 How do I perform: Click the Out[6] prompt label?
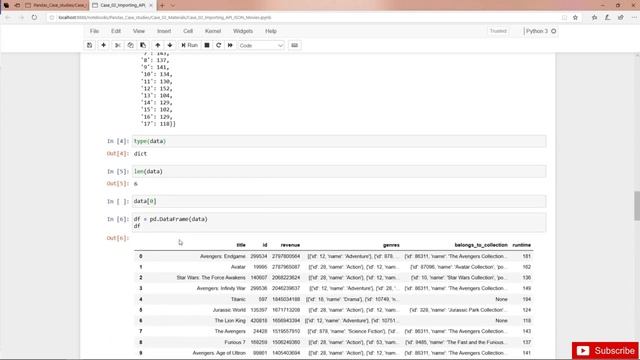[118, 238]
